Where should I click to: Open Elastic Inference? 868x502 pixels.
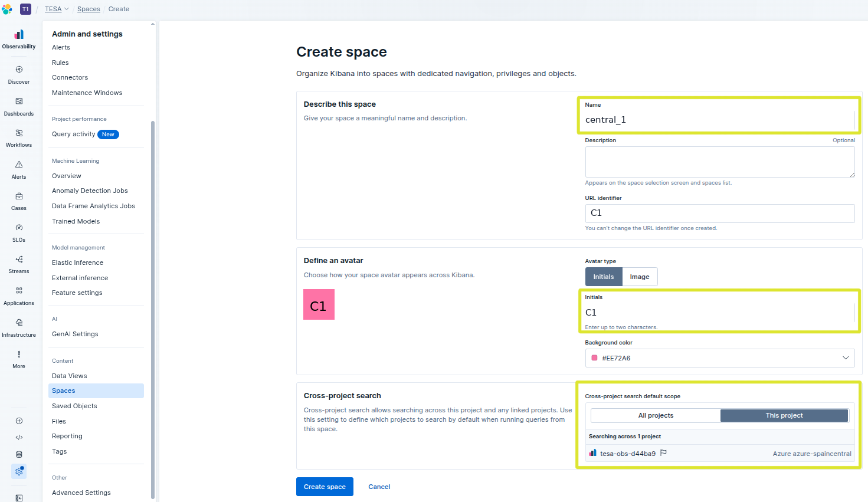pyautogui.click(x=77, y=263)
